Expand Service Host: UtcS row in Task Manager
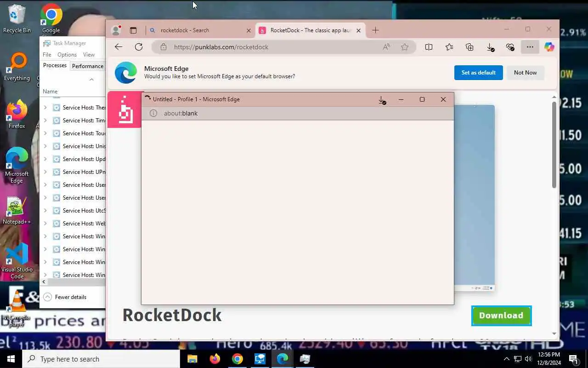Viewport: 588px width, 368px height. click(x=45, y=211)
